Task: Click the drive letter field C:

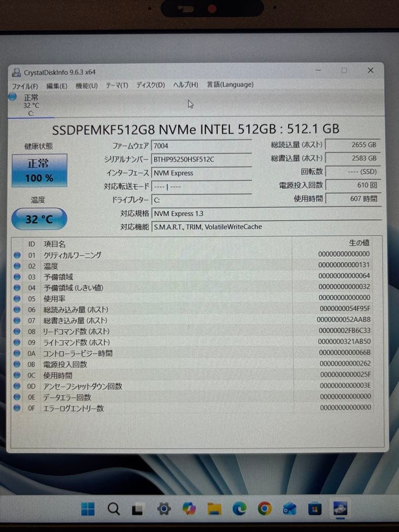Action: pos(201,200)
